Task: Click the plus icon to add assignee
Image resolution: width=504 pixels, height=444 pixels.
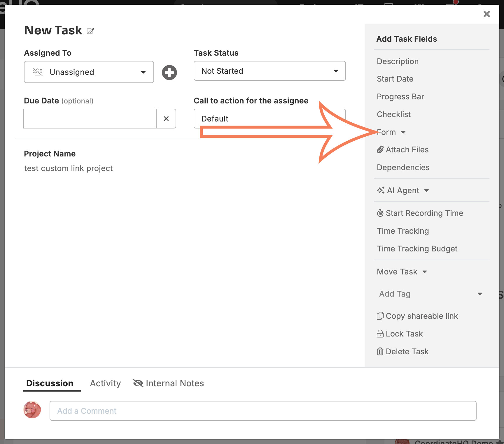Action: 169,73
